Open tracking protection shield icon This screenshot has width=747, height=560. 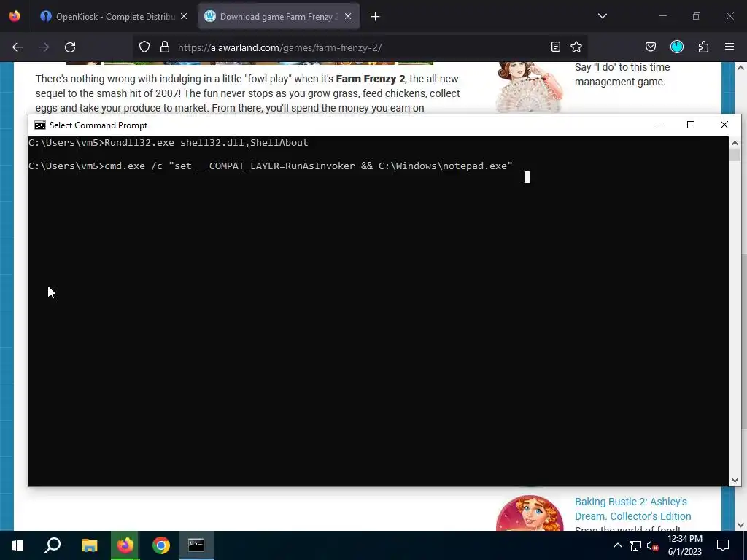pyautogui.click(x=144, y=47)
